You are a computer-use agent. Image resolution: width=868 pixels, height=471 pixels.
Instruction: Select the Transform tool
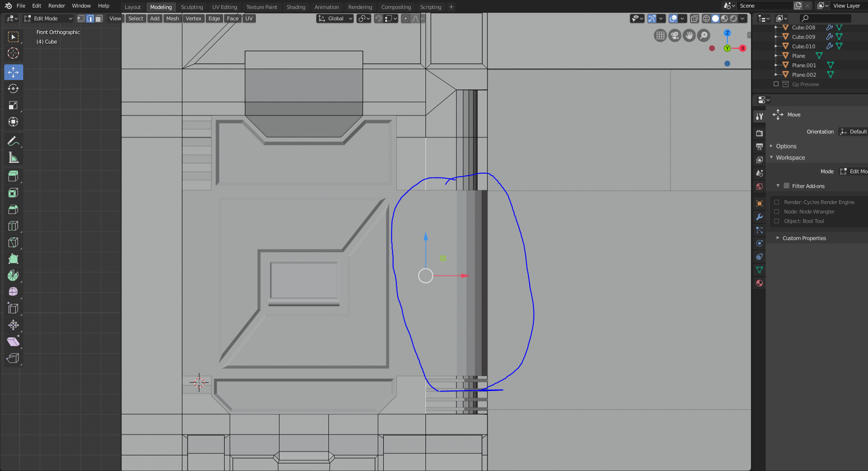(13, 122)
